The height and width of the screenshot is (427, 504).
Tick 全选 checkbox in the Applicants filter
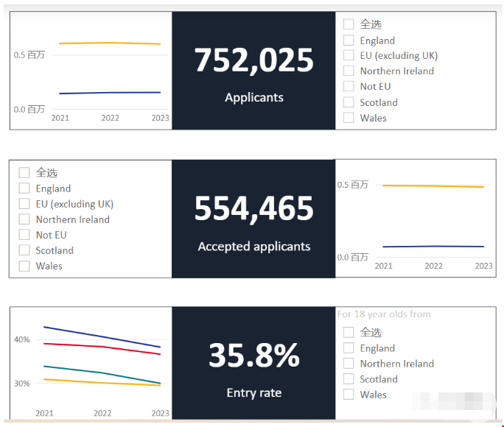[349, 24]
